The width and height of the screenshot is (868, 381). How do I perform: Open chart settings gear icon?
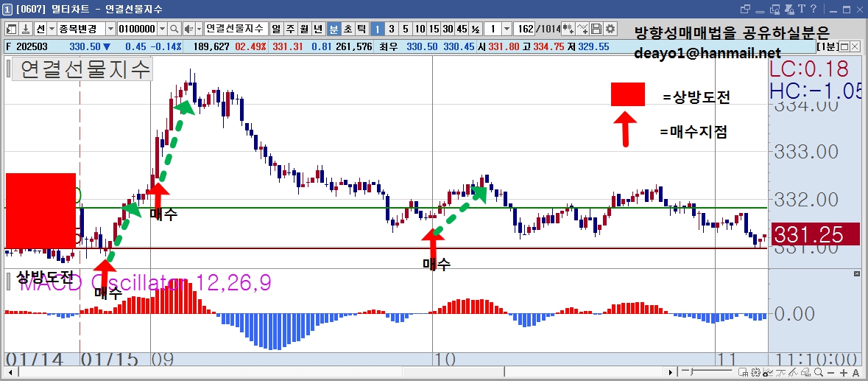pos(610,29)
